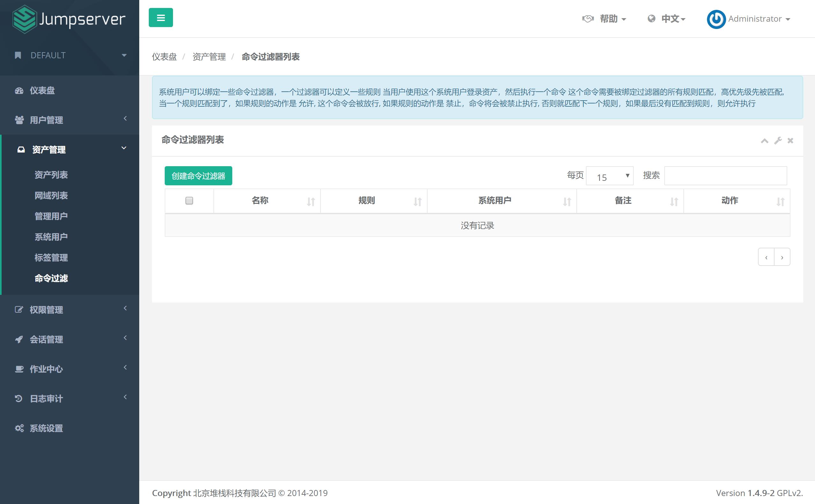The width and height of the screenshot is (815, 504).
Task: Click the search input field
Action: pos(725,176)
